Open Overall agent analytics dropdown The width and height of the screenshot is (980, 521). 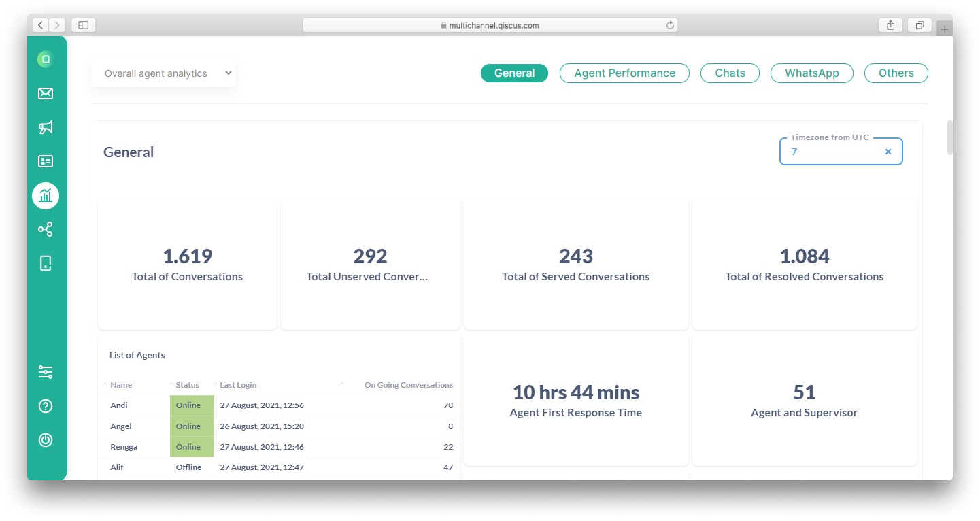(164, 73)
